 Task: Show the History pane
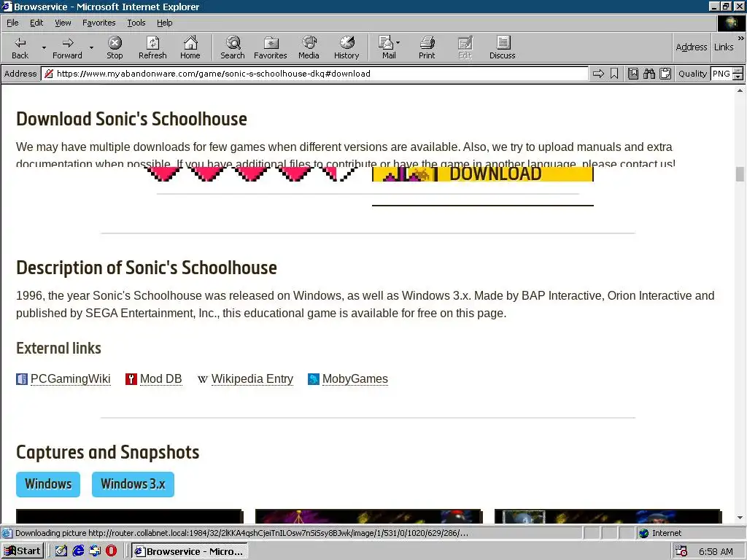pos(347,47)
